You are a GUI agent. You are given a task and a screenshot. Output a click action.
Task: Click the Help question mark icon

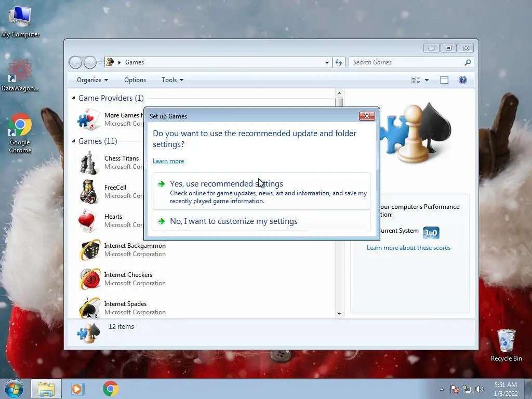point(462,80)
